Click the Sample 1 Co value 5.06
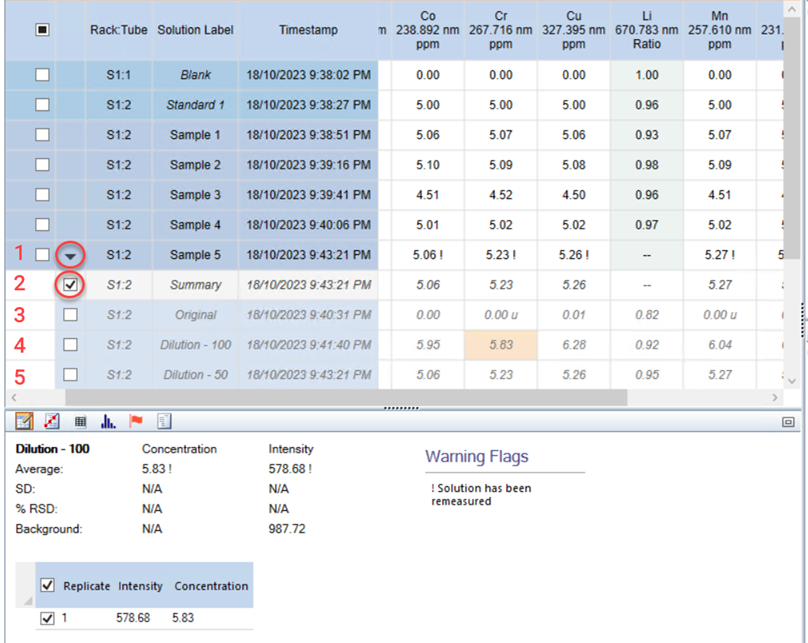This screenshot has width=808, height=643. [428, 134]
